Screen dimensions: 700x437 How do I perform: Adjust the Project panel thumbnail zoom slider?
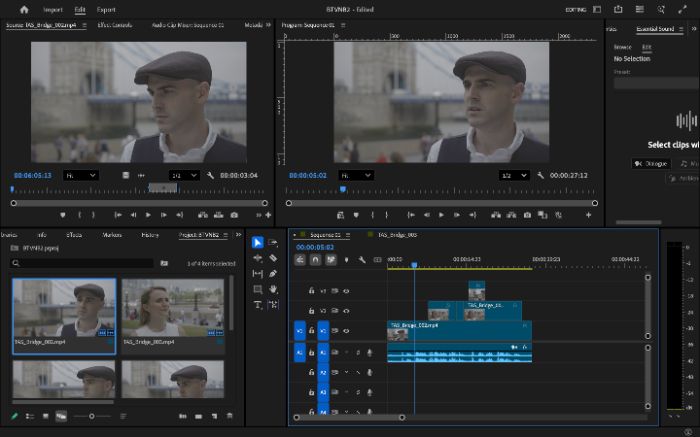coord(92,416)
